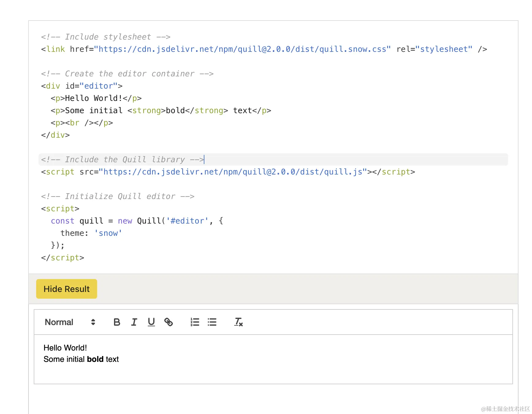The height and width of the screenshot is (414, 532).
Task: Toggle bold formatting in Quill toolbar
Action: (x=117, y=322)
